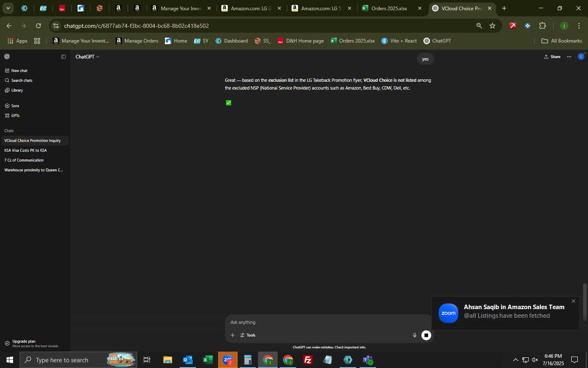This screenshot has width=588, height=368.
Task: Open ChatGPT home logo icon
Action: [7, 56]
